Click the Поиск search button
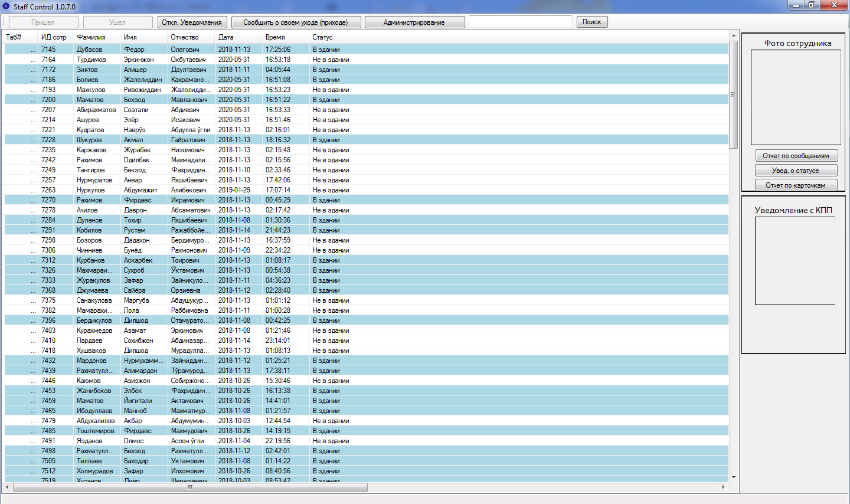This screenshot has height=504, width=850. 591,22
